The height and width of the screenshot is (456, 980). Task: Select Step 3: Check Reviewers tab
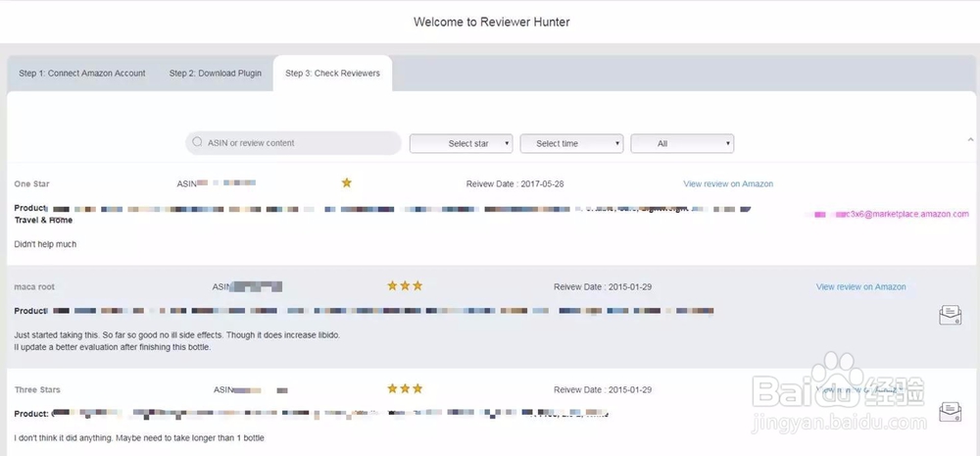(332, 74)
